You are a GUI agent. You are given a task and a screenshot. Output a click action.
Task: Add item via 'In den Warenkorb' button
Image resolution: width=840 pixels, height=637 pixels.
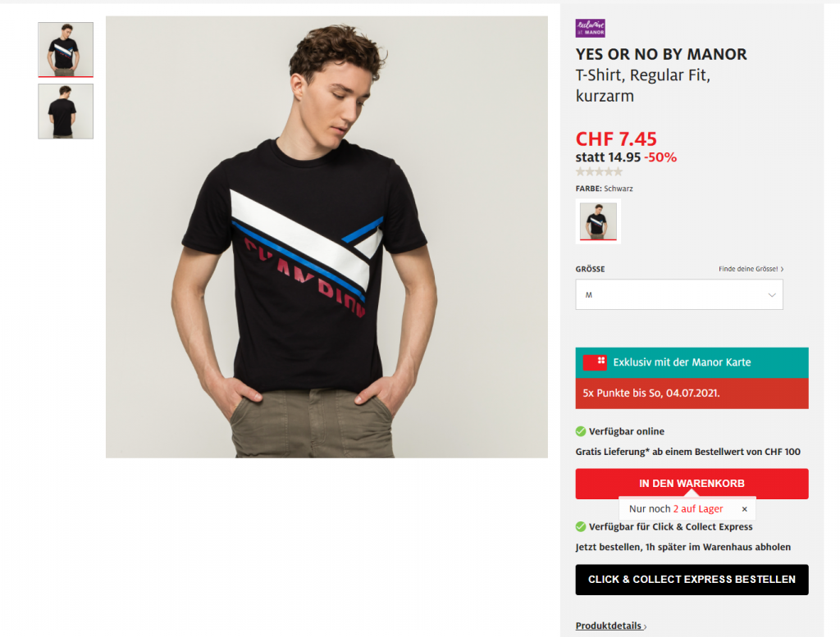pyautogui.click(x=692, y=484)
